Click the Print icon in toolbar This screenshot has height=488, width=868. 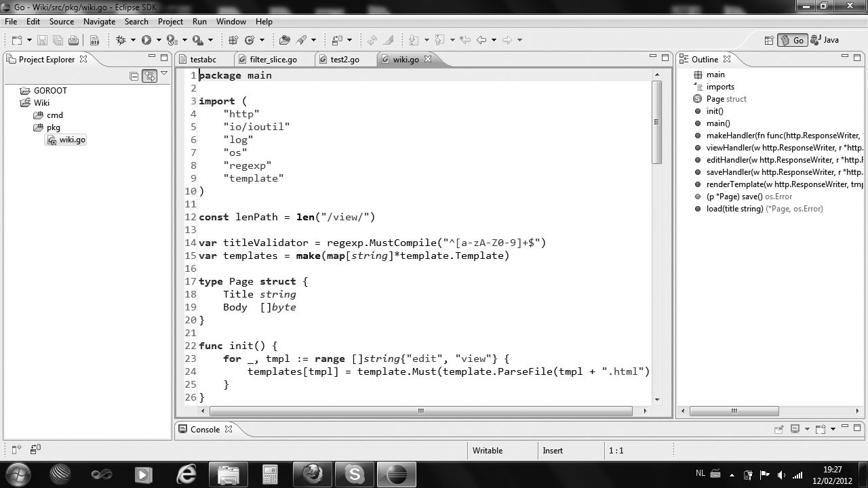[x=73, y=40]
